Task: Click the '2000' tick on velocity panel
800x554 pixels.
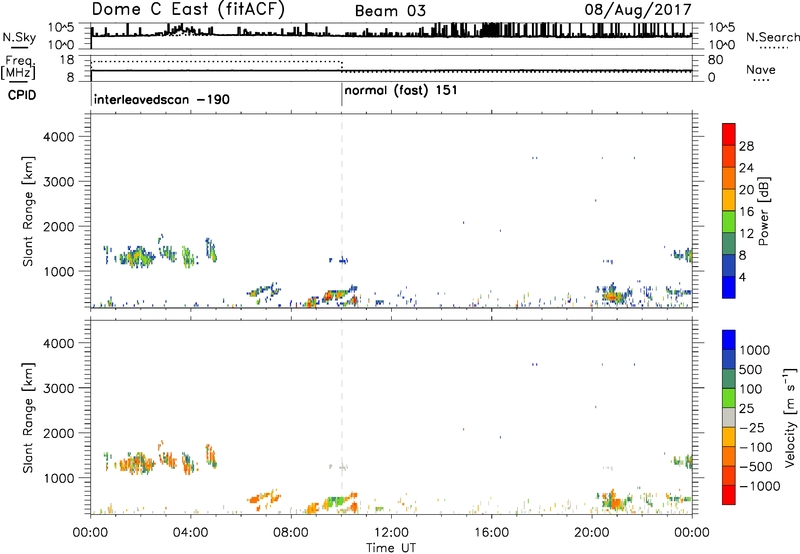Action: [58, 433]
